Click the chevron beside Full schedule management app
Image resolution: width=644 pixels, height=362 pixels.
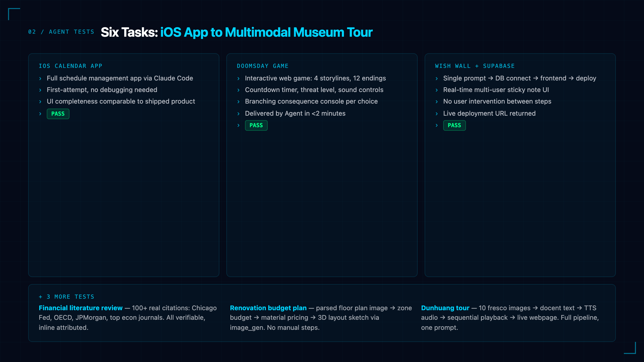(x=40, y=78)
